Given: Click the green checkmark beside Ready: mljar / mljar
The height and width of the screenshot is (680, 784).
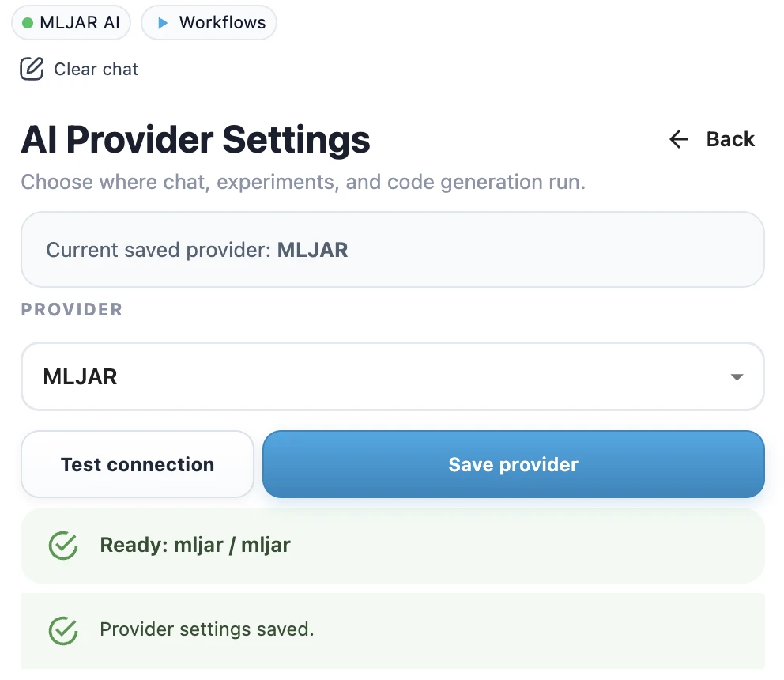Looking at the screenshot, I should (x=63, y=545).
